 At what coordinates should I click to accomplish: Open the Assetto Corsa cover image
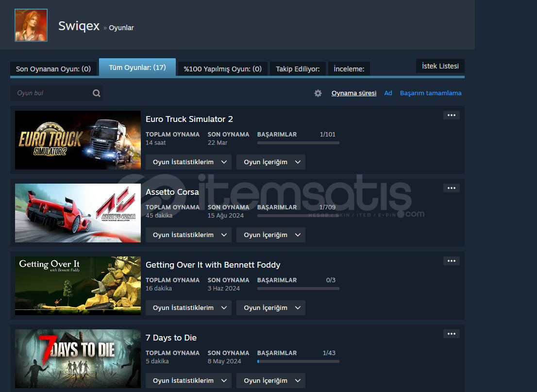click(x=78, y=213)
